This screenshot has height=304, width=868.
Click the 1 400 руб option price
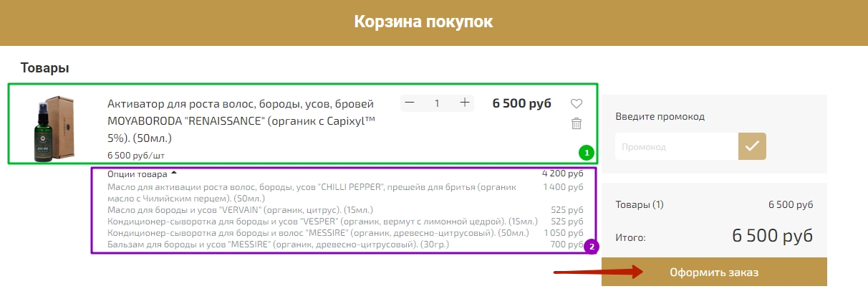[x=563, y=187]
